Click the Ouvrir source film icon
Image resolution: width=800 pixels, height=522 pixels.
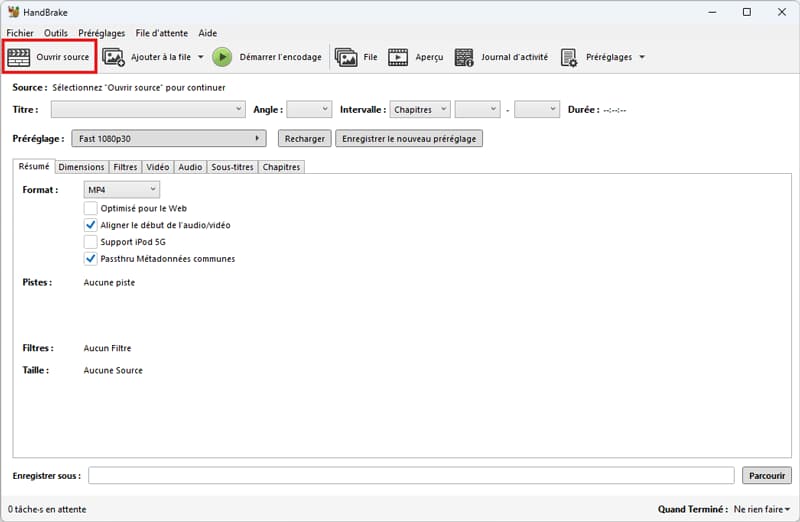tap(18, 57)
